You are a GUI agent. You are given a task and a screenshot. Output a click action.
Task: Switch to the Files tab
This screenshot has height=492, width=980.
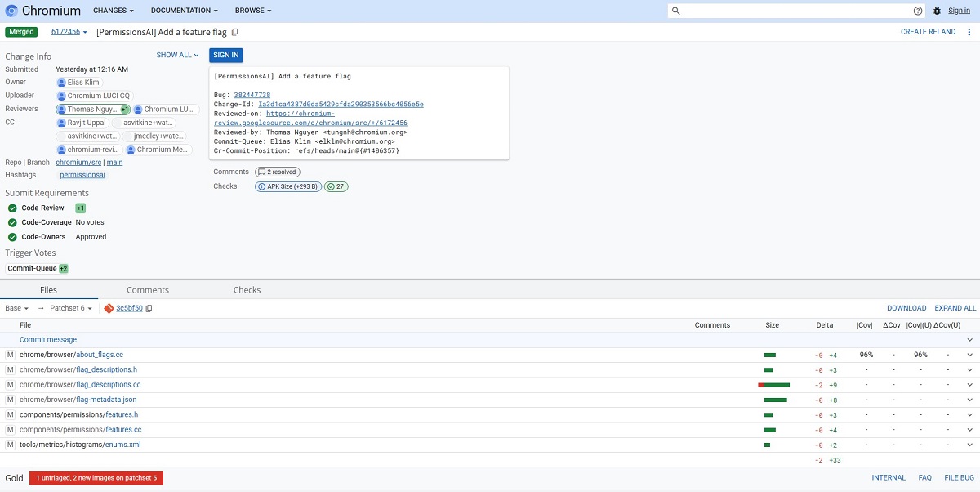(x=48, y=290)
